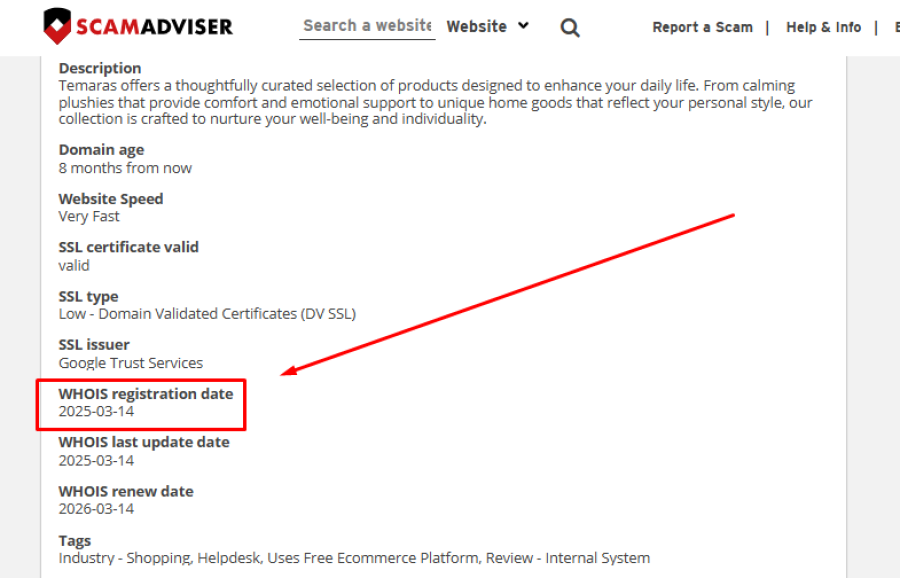This screenshot has height=578, width=900.
Task: Open the Help & Info menu
Action: click(823, 28)
